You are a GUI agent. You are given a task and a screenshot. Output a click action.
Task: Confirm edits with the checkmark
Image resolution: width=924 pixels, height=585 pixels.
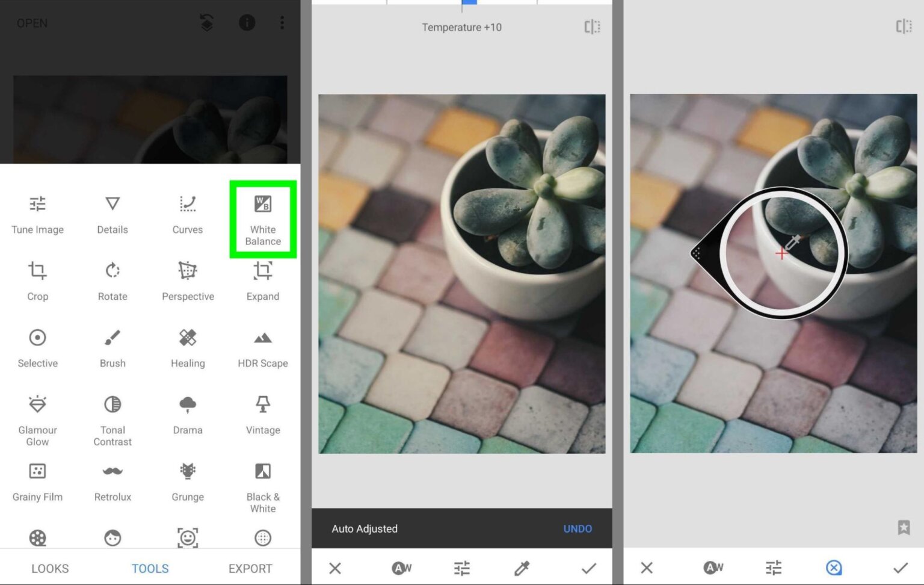tap(588, 568)
